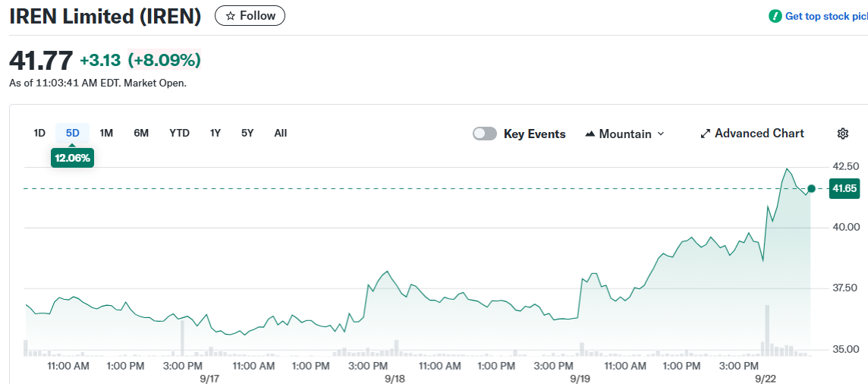The height and width of the screenshot is (384, 868).
Task: Click the Mountain chart type icon
Action: coord(590,134)
